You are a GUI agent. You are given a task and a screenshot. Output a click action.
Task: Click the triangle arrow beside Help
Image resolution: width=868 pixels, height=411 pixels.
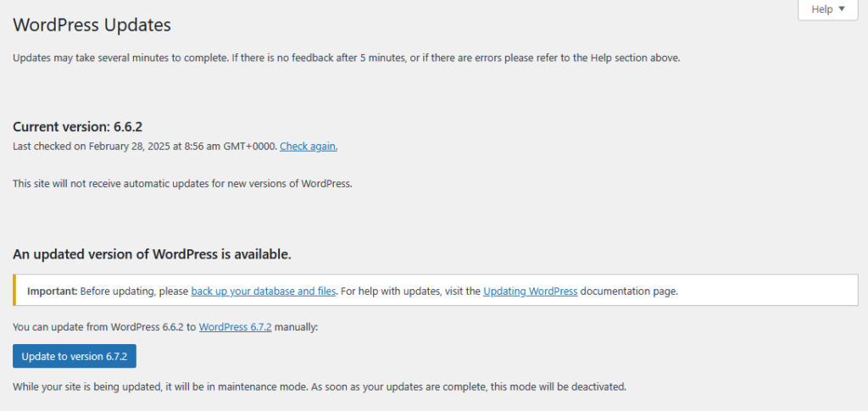[842, 9]
